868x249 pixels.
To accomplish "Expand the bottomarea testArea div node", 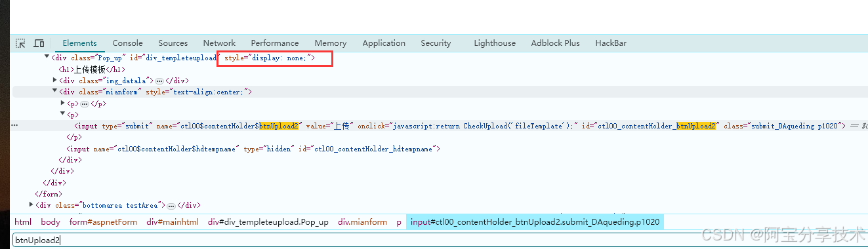I will point(31,204).
